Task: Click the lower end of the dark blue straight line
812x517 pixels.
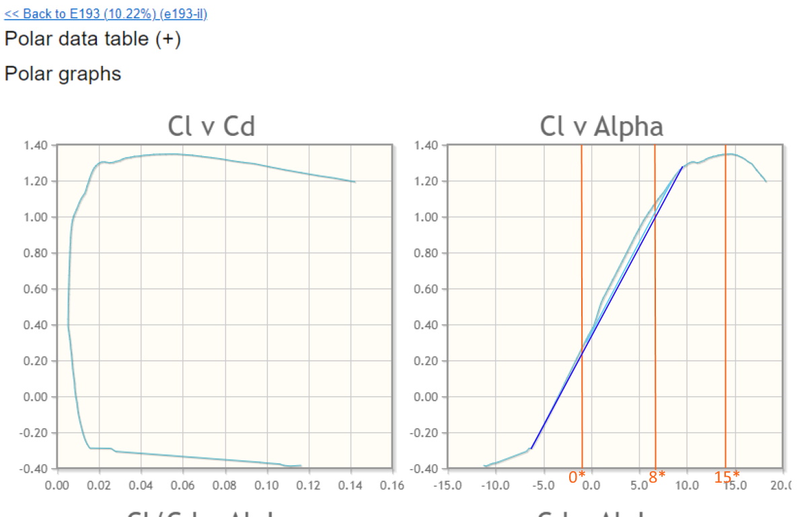Action: tap(531, 448)
